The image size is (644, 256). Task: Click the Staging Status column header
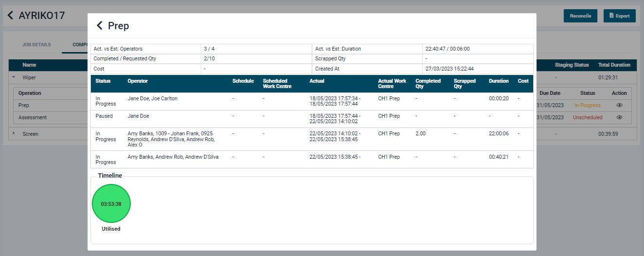point(572,65)
